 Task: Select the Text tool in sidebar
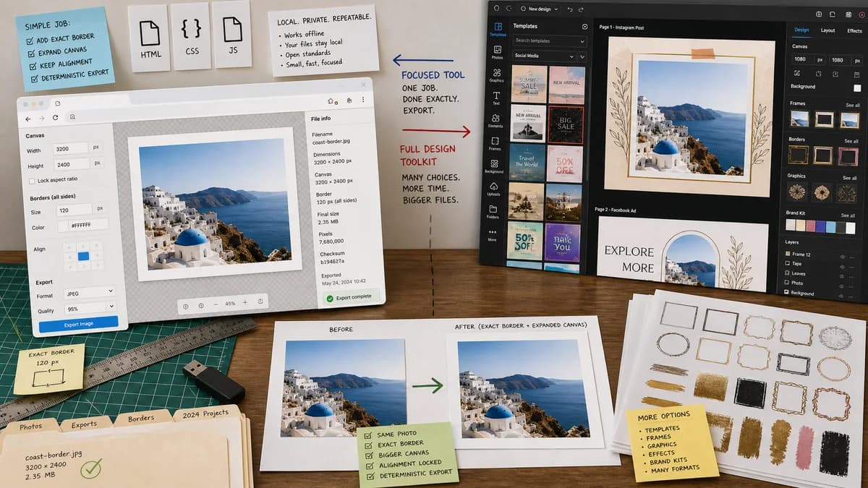[x=497, y=98]
